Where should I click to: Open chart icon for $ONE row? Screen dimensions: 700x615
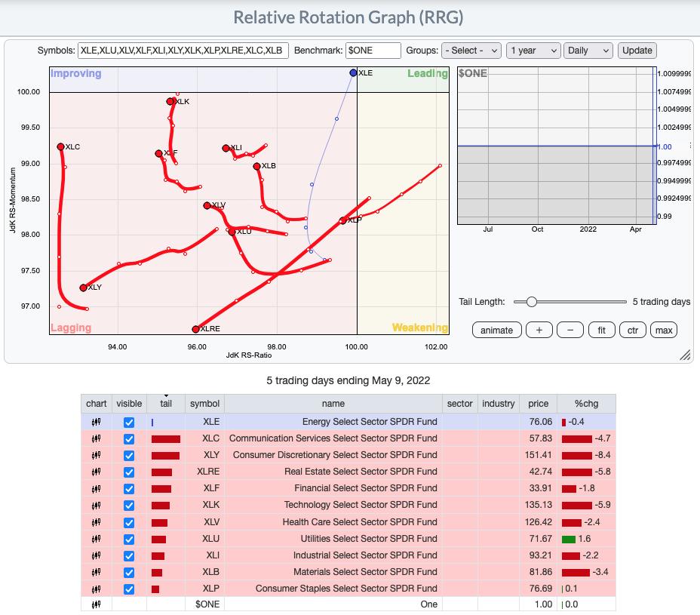[x=96, y=604]
